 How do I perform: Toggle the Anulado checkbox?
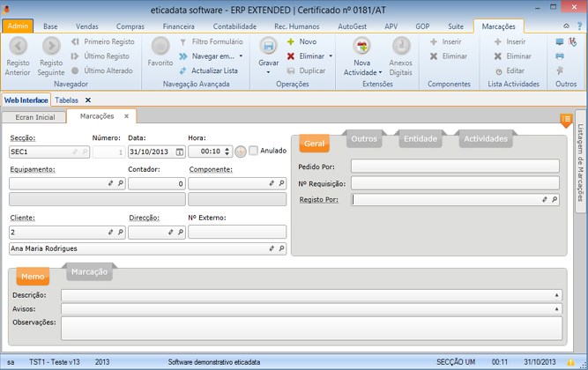[254, 151]
